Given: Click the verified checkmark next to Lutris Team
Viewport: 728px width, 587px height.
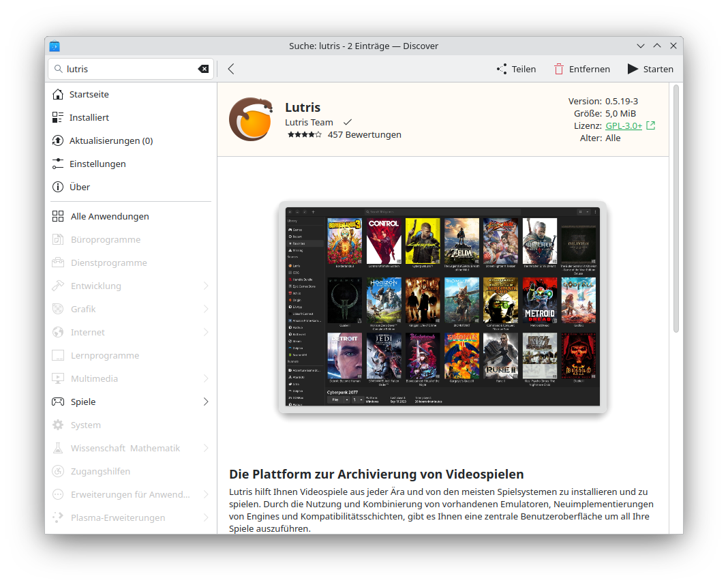Looking at the screenshot, I should pyautogui.click(x=347, y=123).
